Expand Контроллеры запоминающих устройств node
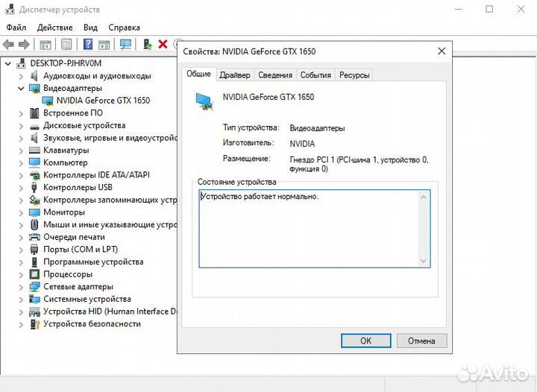Screen dimensions: 537x392 (x=21, y=200)
